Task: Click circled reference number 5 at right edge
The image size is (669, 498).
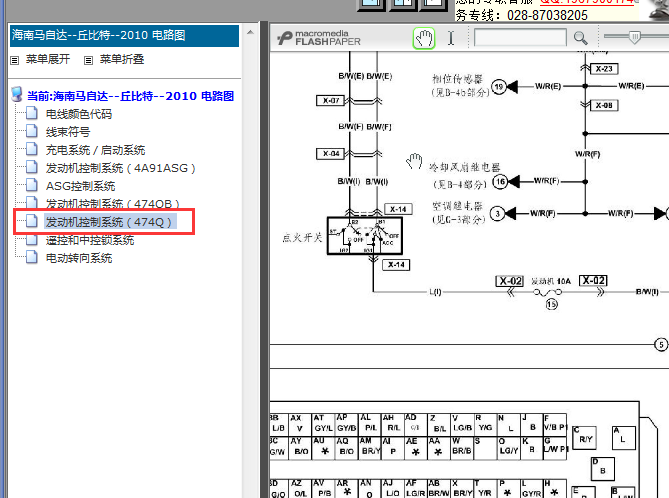Action: coord(661,344)
